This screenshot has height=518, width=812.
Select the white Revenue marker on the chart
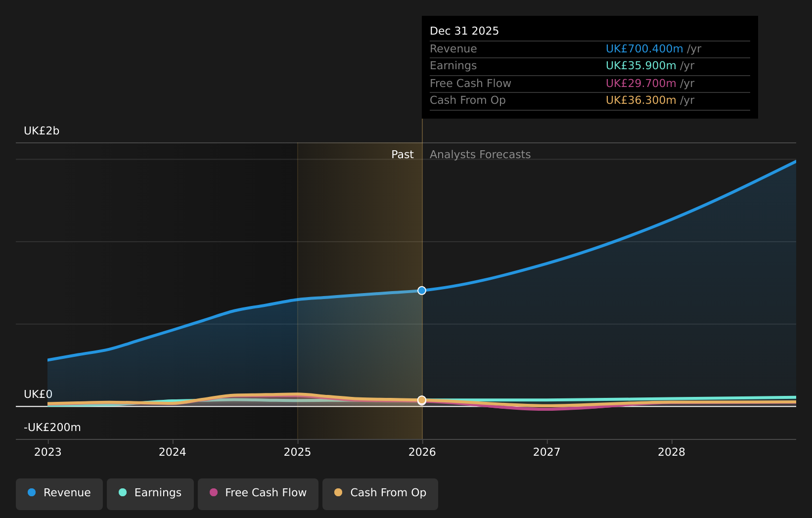point(421,291)
